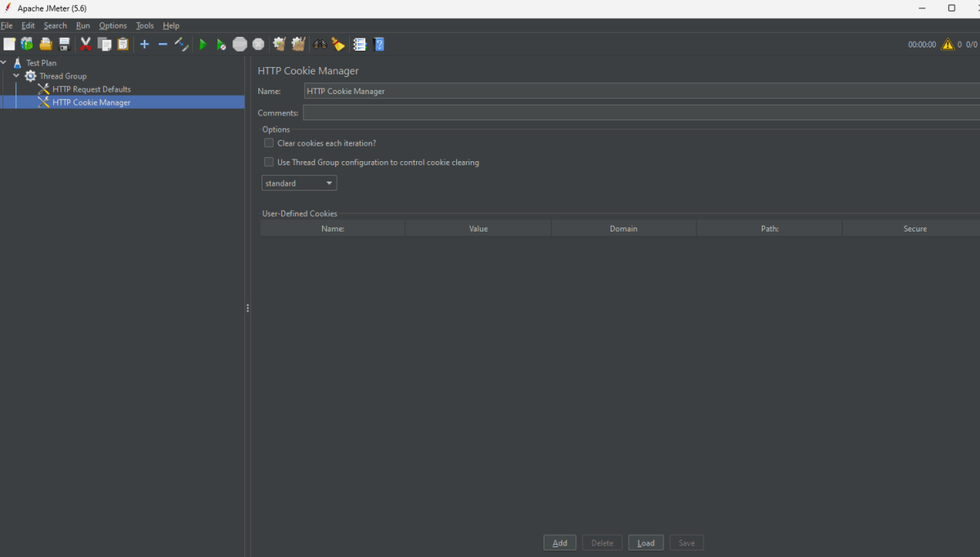
Task: Click the Add cookie button
Action: coord(560,543)
